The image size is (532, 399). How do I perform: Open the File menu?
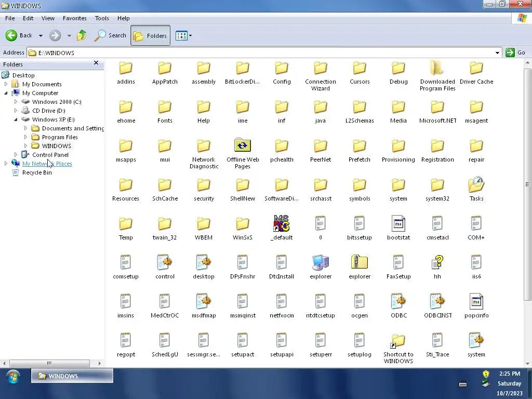click(10, 18)
